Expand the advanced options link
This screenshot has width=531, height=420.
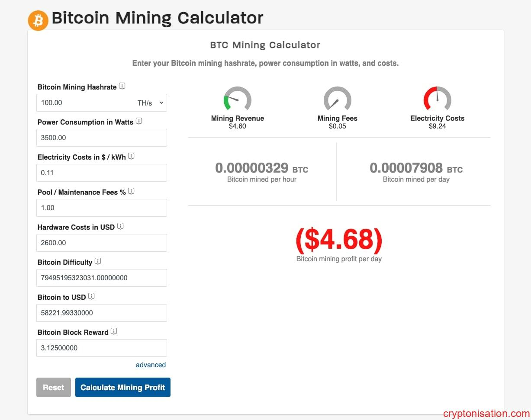click(151, 365)
